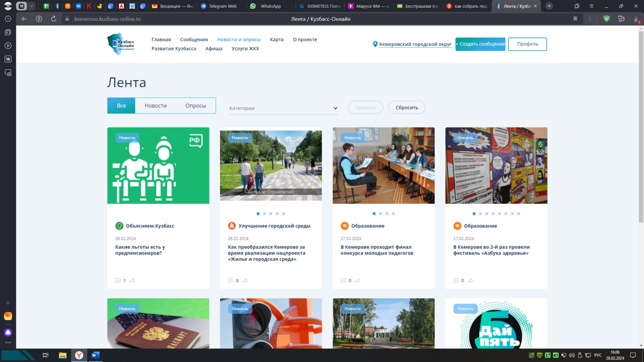The image size is (644, 362).
Task: Click the Дай пять news thumbnail
Action: [496, 323]
